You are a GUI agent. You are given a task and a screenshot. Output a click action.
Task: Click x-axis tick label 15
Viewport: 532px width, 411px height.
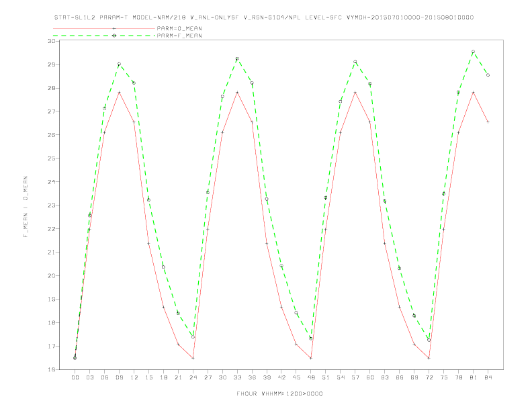pos(149,377)
